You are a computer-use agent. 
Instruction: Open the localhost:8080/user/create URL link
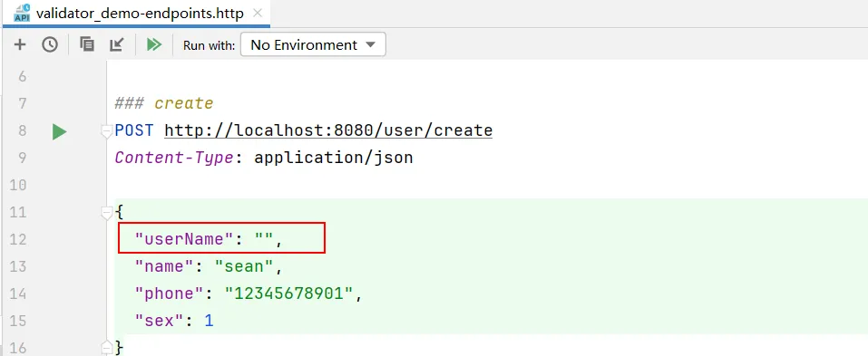328,130
